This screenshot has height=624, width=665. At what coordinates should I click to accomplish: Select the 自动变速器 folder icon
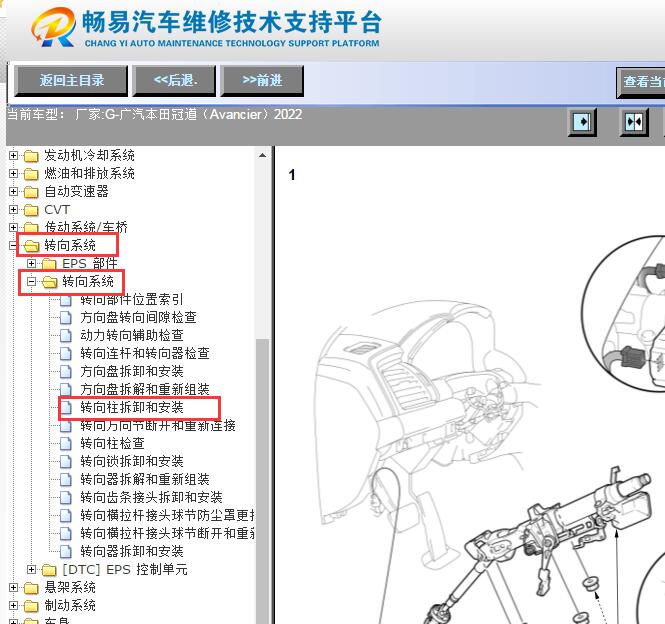point(31,192)
